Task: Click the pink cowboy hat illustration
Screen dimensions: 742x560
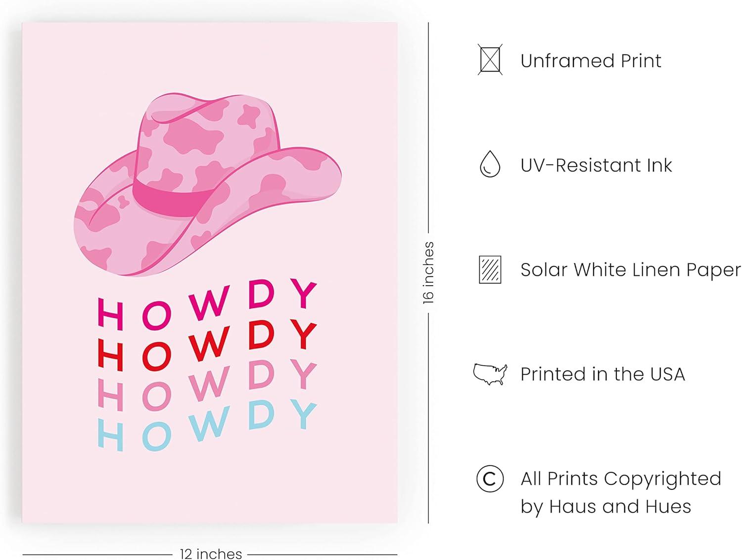Action: tap(208, 184)
